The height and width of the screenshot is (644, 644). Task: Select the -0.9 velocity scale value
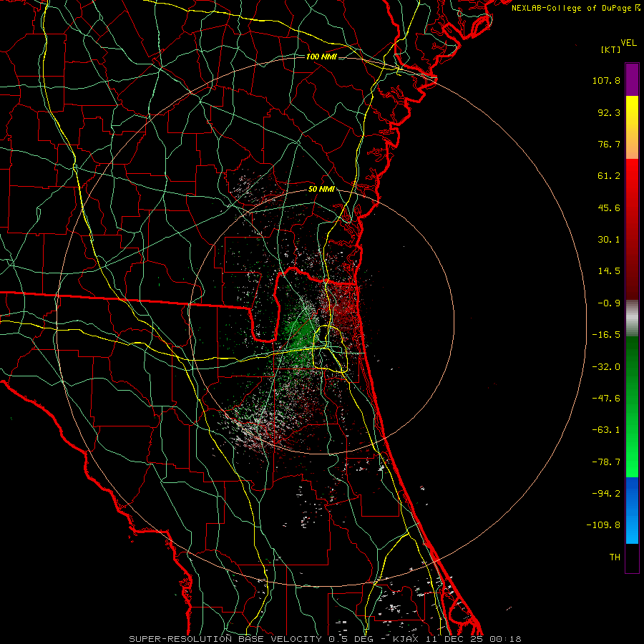(x=609, y=303)
